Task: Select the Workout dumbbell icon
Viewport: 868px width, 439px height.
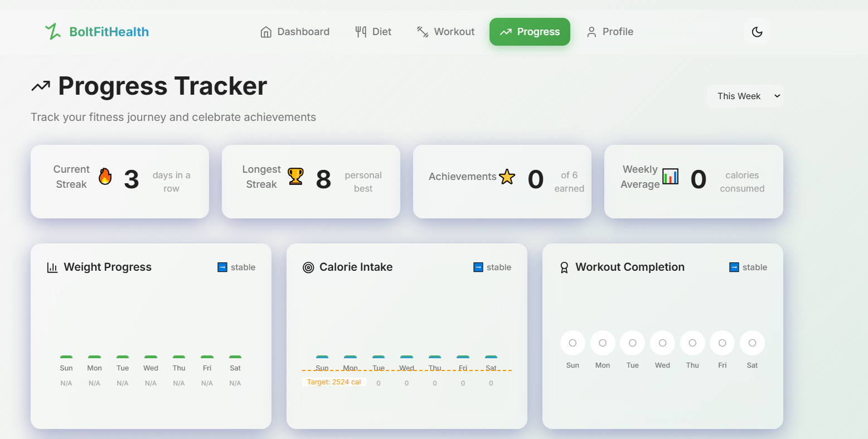Action: [422, 32]
